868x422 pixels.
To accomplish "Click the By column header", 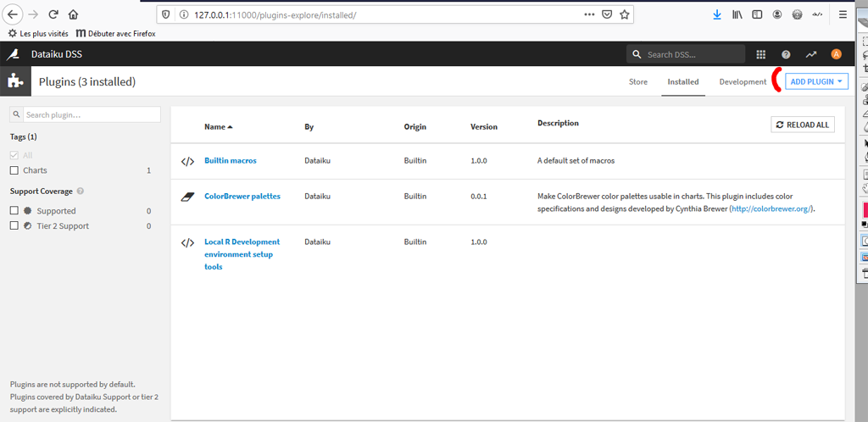I will point(309,126).
